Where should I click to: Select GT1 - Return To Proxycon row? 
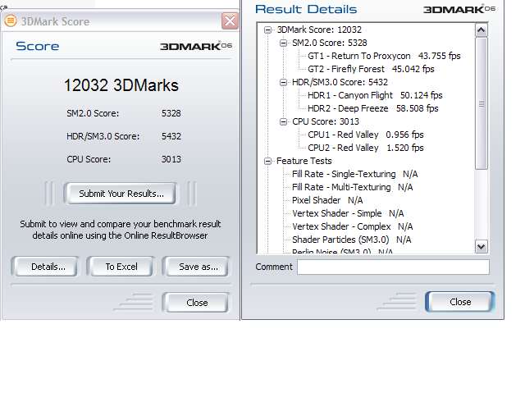(384, 56)
